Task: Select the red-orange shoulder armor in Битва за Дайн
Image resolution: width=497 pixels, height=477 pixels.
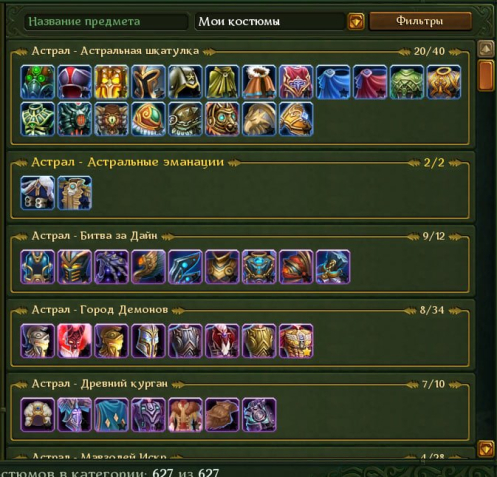Action: point(296,267)
